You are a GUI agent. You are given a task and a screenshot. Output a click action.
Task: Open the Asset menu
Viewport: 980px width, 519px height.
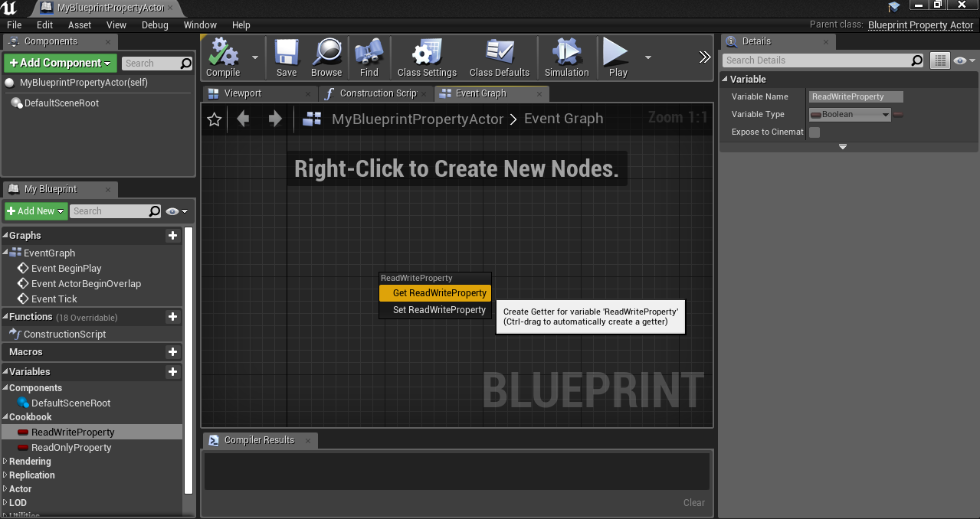tap(80, 24)
